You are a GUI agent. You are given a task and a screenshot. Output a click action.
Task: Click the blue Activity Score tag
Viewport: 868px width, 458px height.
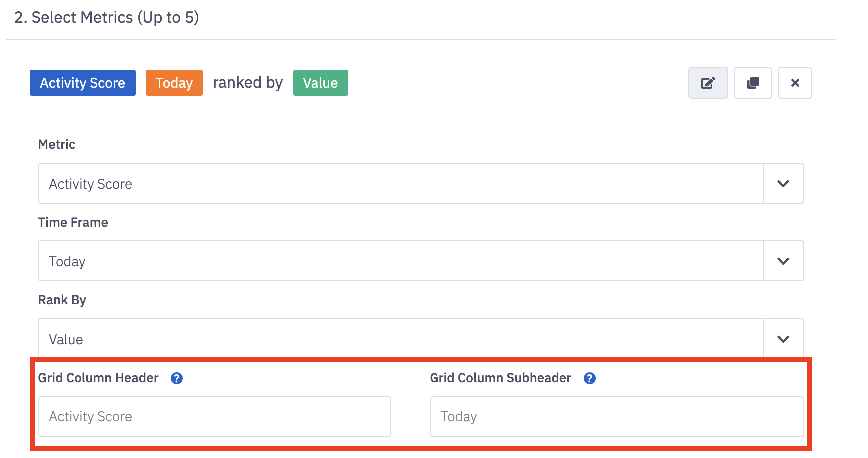pyautogui.click(x=83, y=83)
